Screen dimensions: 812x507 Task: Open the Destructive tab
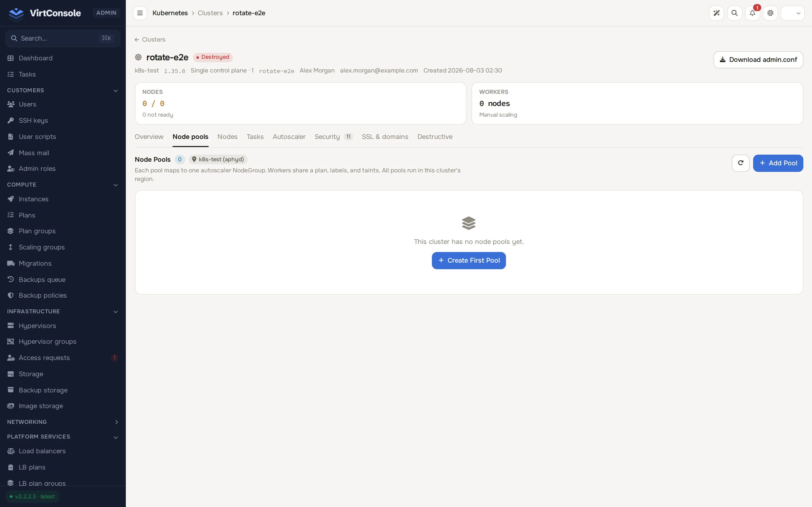click(x=435, y=137)
